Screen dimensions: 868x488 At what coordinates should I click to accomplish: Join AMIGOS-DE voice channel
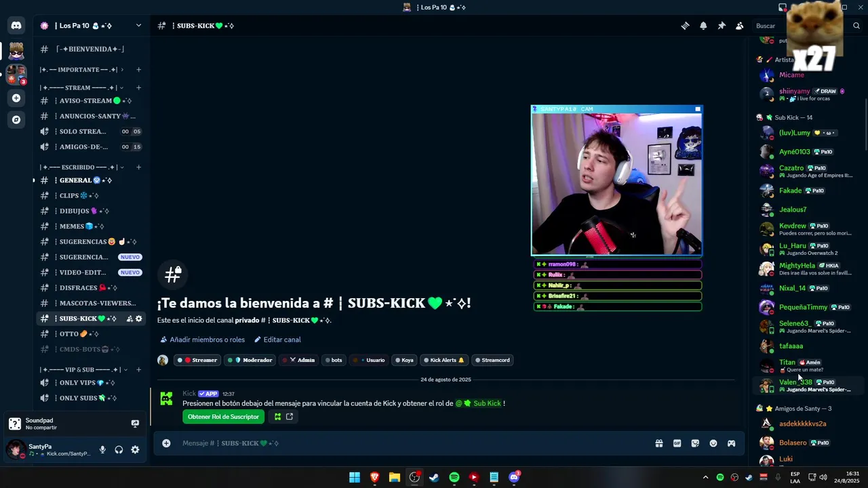pos(90,147)
